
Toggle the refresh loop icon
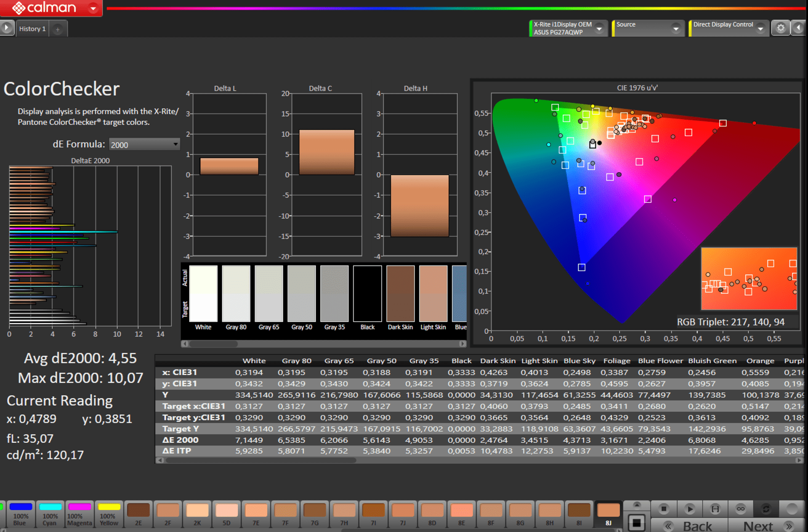[x=766, y=509]
